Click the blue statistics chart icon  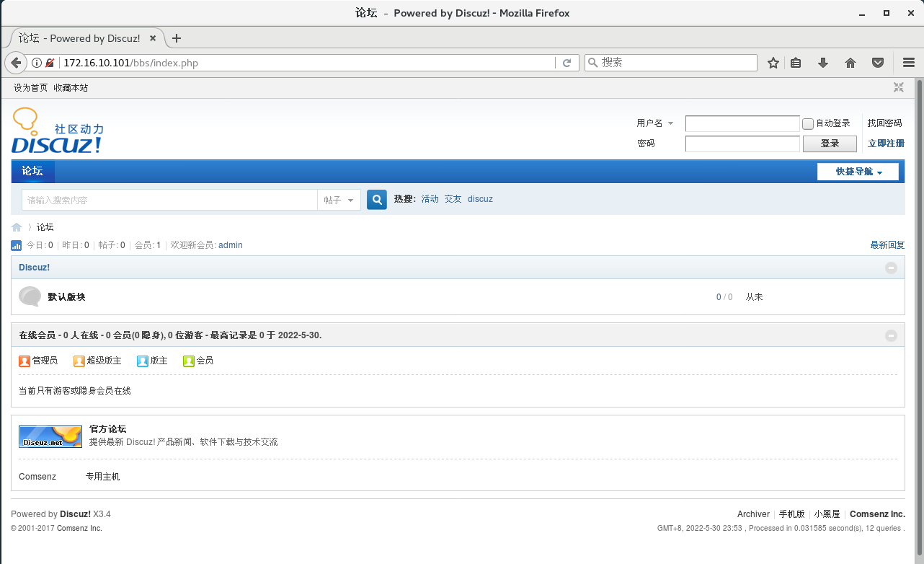point(17,245)
